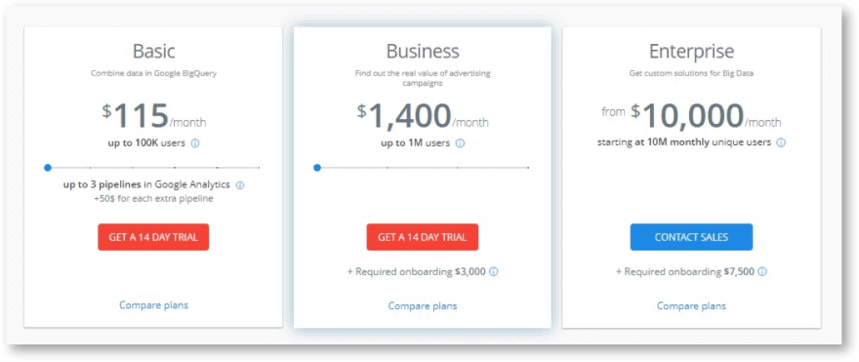
Task: Click the Business plan slider handle
Action: [x=317, y=168]
